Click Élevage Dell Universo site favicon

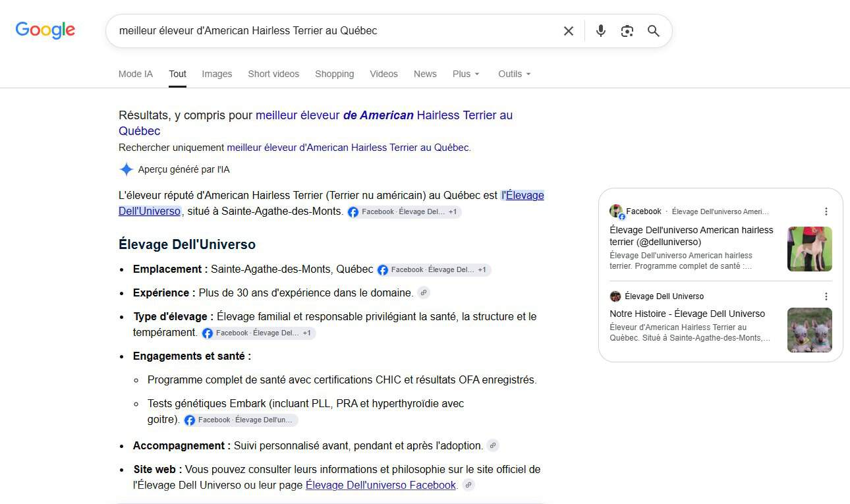pyautogui.click(x=615, y=296)
